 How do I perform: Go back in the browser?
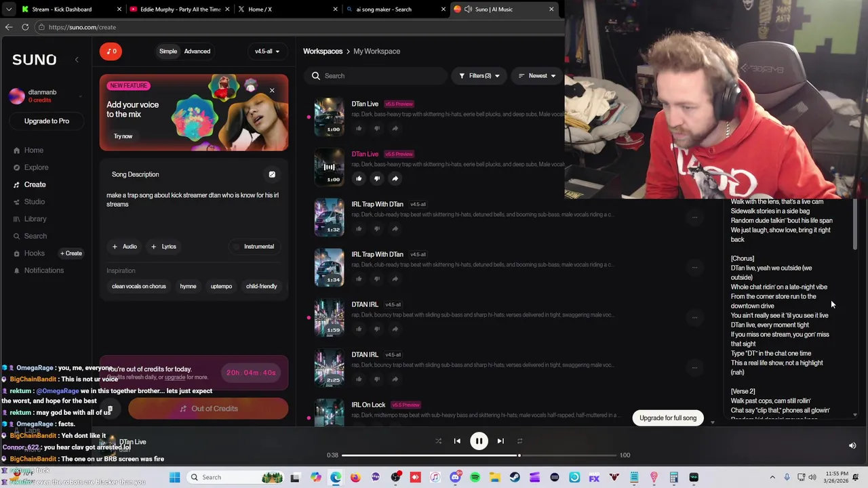click(9, 27)
